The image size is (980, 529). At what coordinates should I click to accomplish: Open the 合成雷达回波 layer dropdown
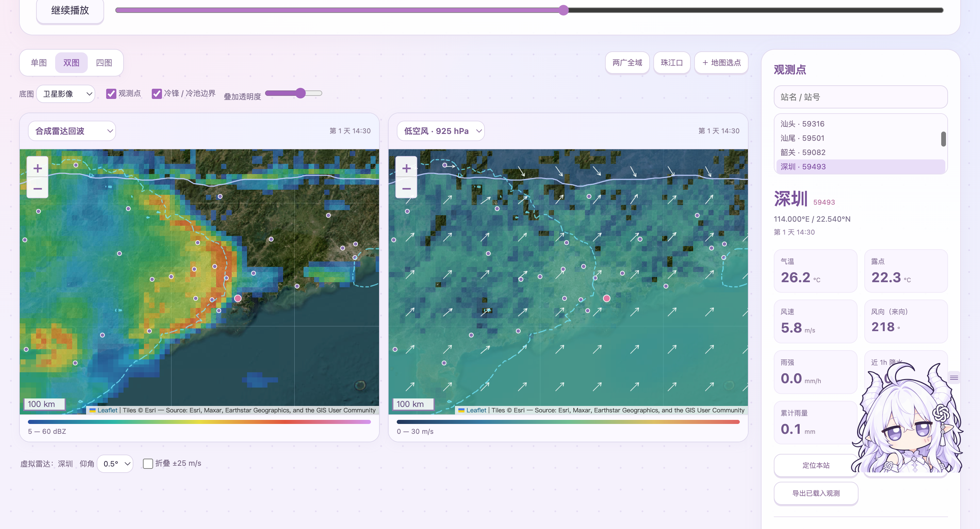[x=72, y=131]
